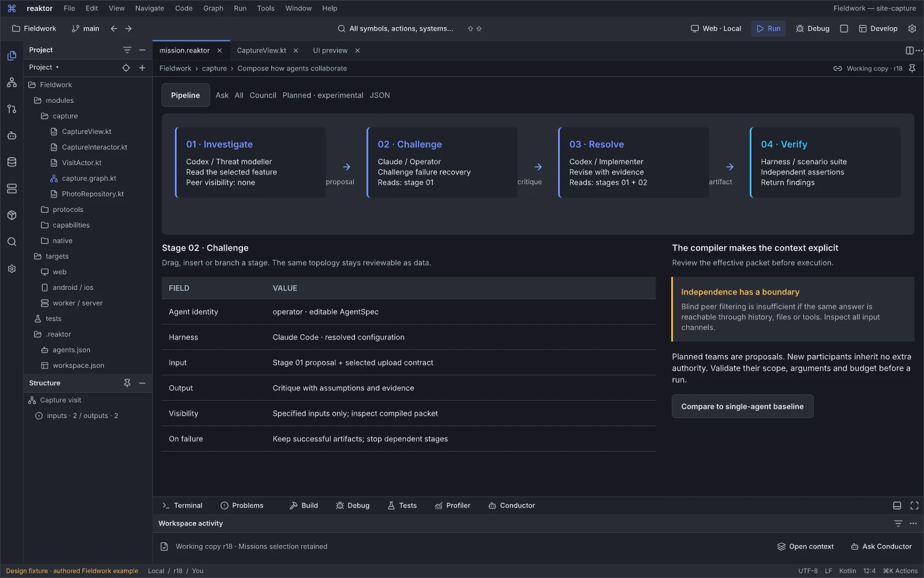Open the Navigate menu
This screenshot has width=924, height=578.
click(x=149, y=8)
